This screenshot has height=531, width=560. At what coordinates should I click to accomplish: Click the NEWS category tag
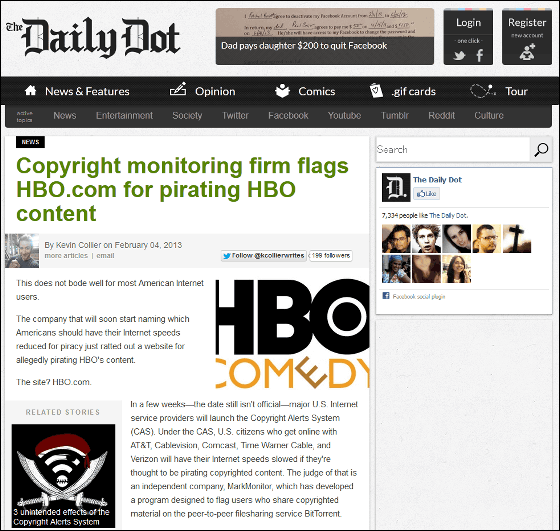pyautogui.click(x=30, y=142)
